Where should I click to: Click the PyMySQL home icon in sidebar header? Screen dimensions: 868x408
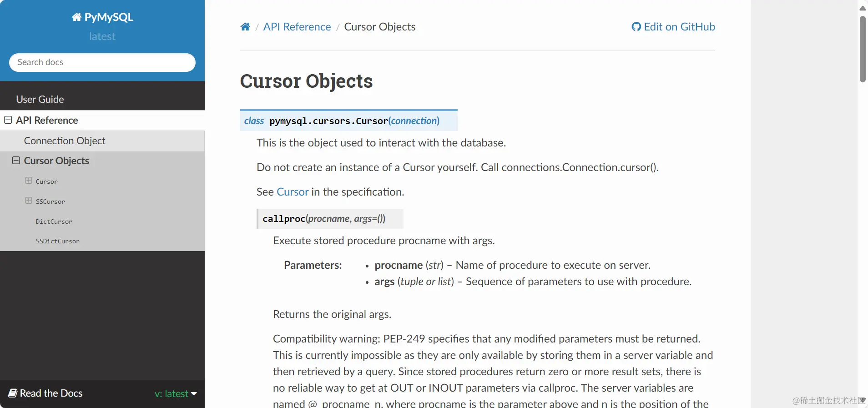76,17
